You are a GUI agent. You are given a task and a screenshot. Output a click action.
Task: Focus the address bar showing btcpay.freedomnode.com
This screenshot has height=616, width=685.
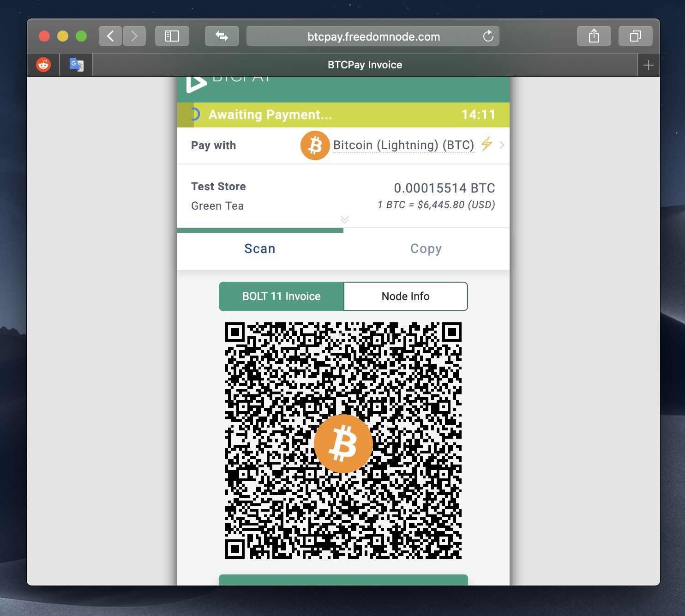373,36
